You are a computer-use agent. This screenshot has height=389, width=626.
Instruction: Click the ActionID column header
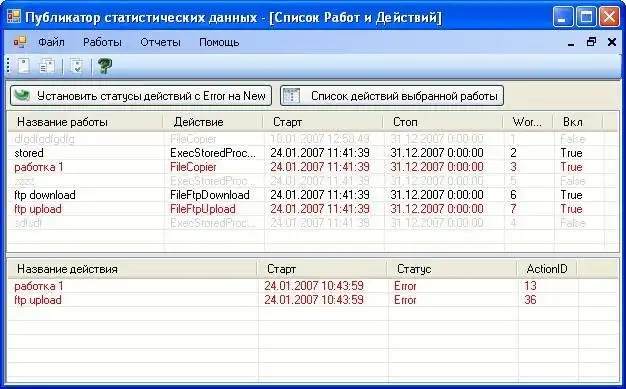point(548,269)
